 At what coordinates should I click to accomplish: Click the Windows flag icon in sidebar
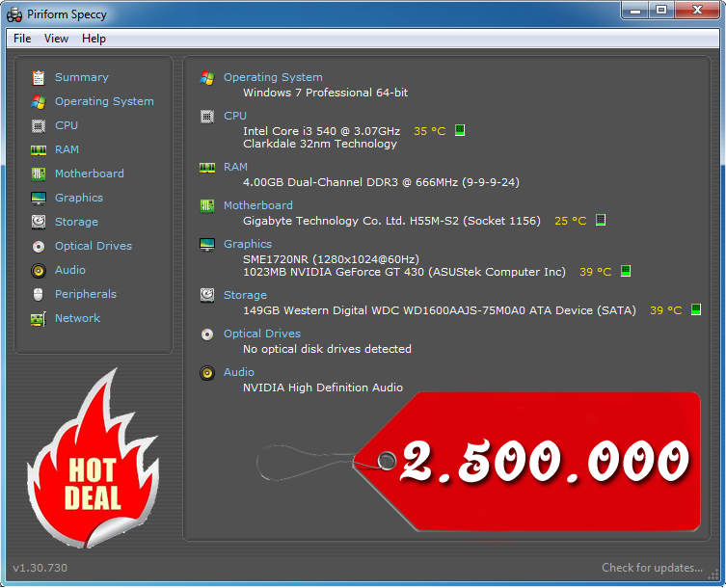click(39, 102)
